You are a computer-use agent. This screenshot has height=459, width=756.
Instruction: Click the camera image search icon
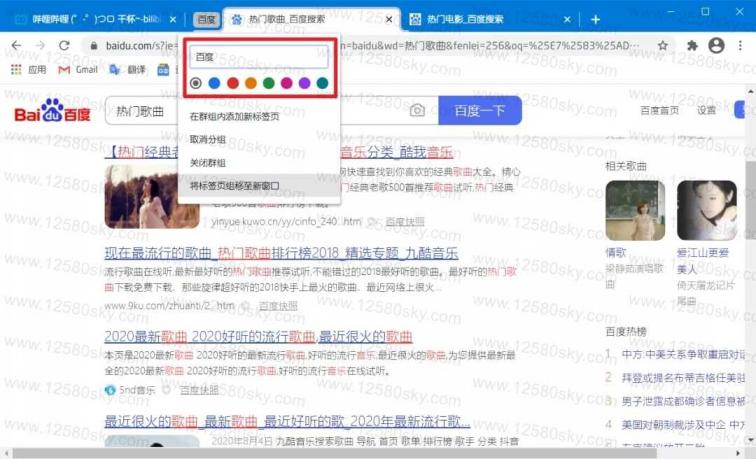click(417, 110)
